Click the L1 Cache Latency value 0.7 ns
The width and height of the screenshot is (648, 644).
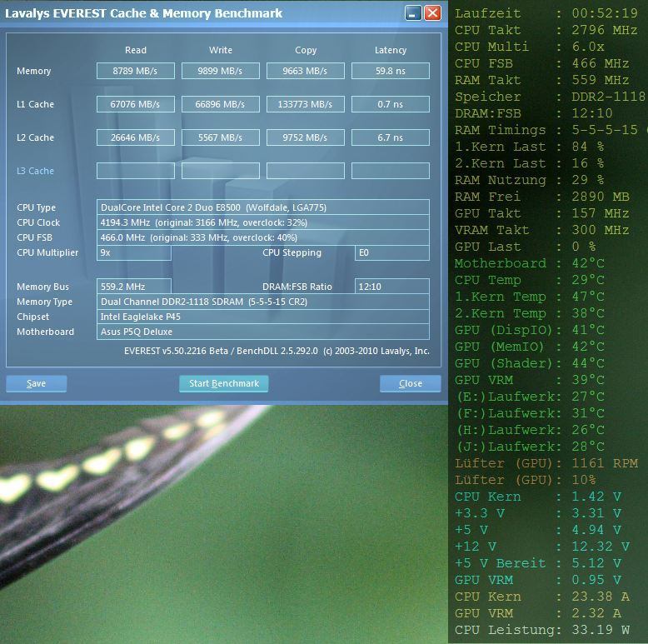click(391, 104)
